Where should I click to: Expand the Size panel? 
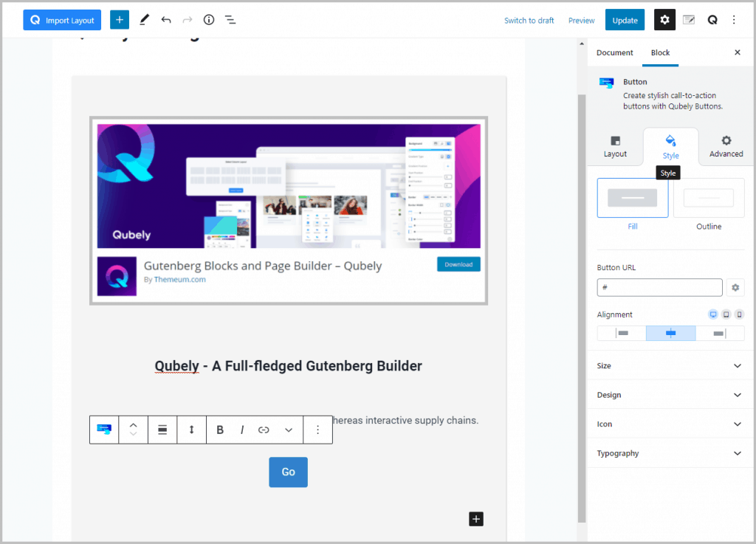point(669,365)
